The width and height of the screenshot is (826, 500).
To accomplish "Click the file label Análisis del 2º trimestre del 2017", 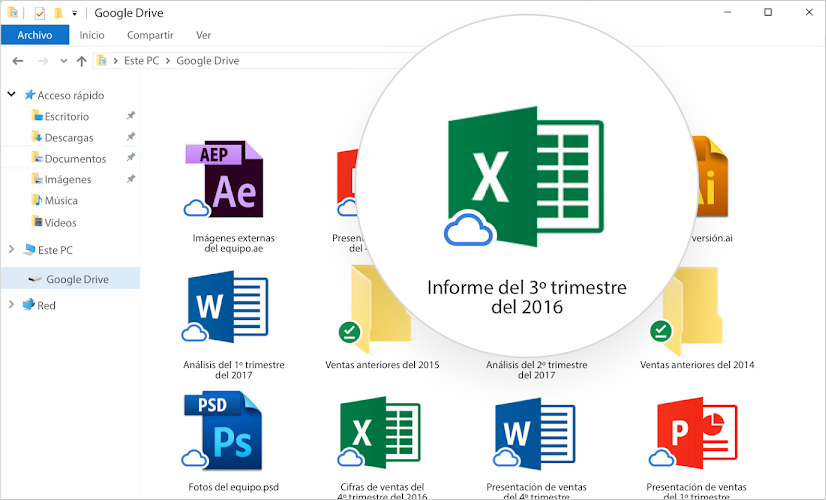I will (x=536, y=369).
